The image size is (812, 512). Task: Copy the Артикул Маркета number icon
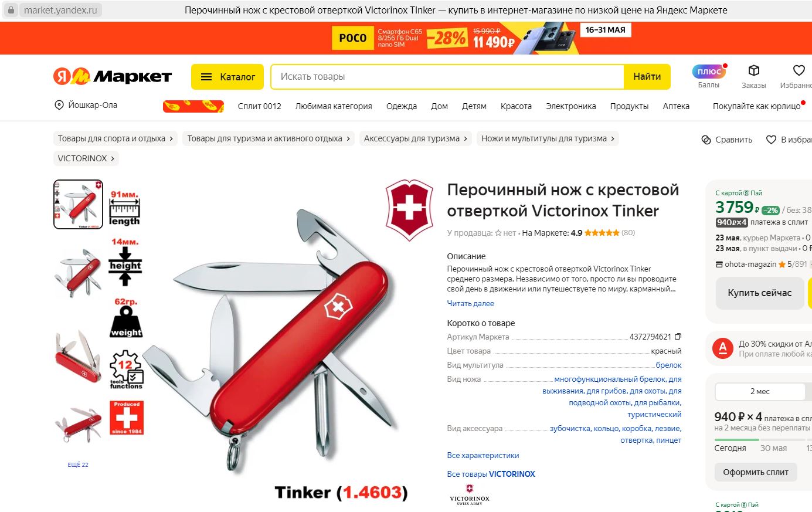click(678, 337)
